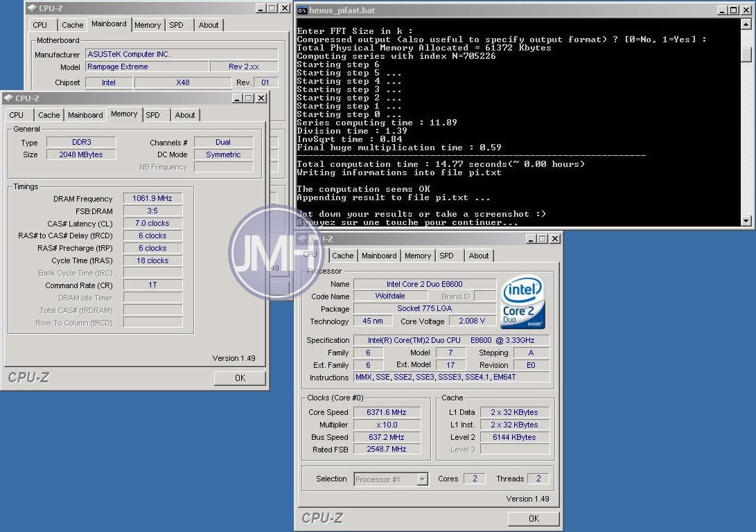This screenshot has height=532, width=756.
Task: Click the memory Size 2048 MBytes field
Action: coord(81,154)
